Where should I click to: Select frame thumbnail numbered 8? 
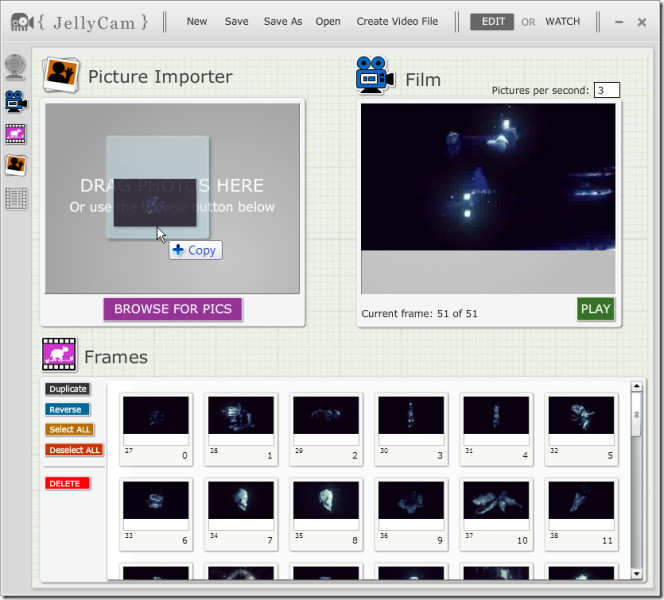(326, 514)
